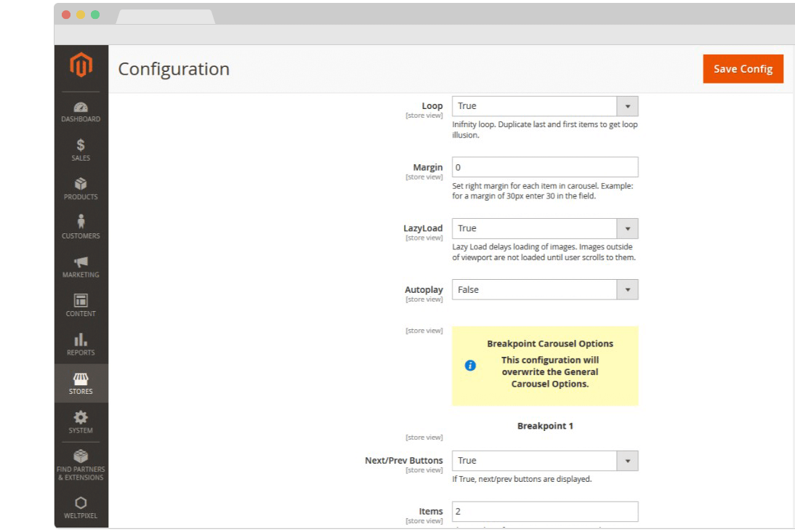Open the System gear icon

pos(81,419)
